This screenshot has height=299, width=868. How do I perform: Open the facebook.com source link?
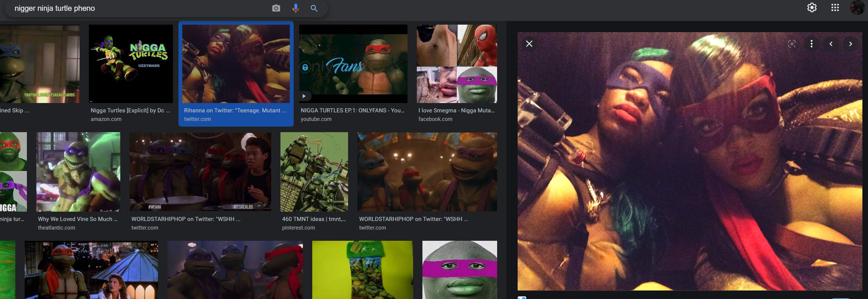(435, 119)
